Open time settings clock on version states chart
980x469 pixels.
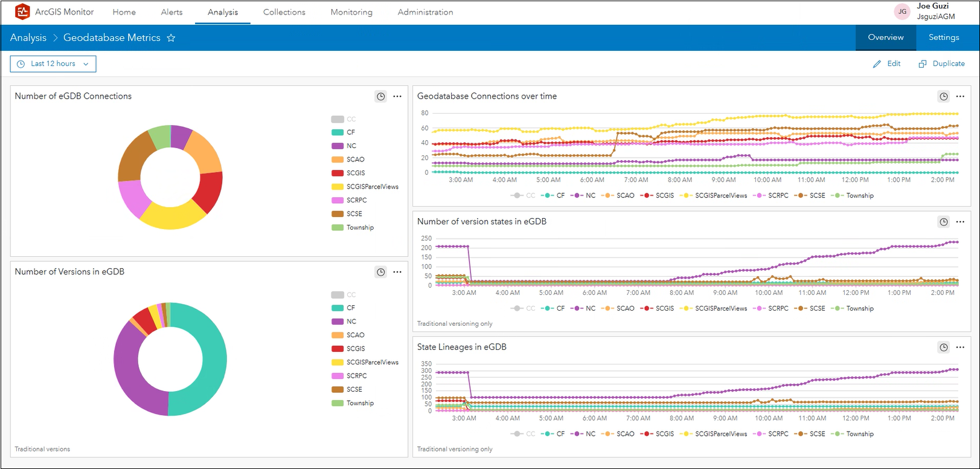tap(943, 222)
